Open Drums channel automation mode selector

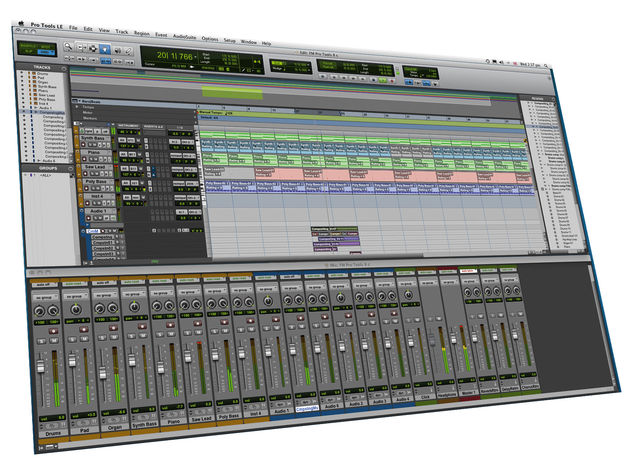(x=44, y=285)
